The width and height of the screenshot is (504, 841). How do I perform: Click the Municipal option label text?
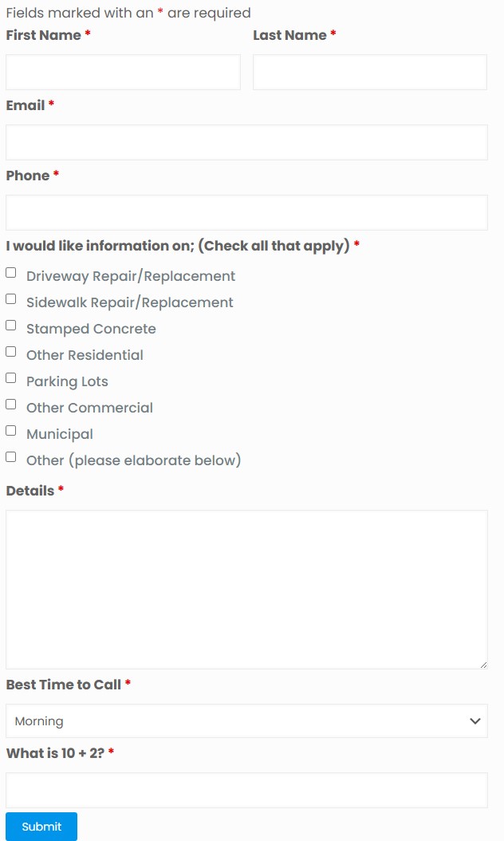(x=60, y=434)
